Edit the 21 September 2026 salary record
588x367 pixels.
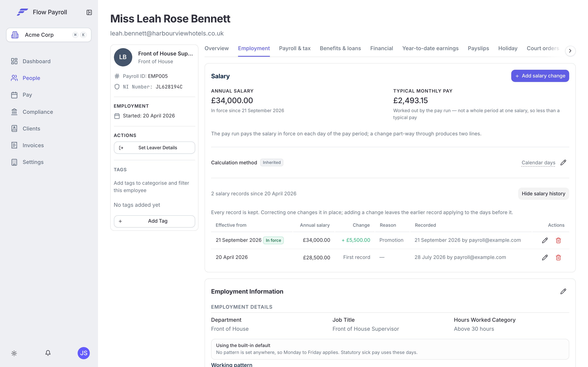(545, 240)
